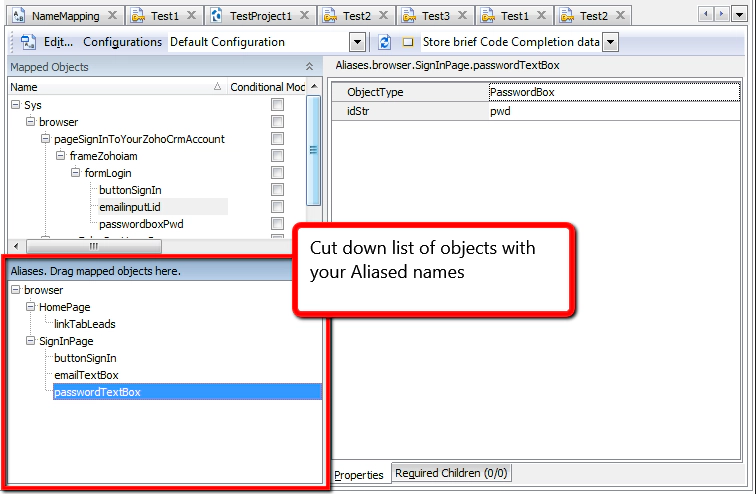Toggle checkbox for emailinputLid
The height and width of the screenshot is (494, 756).
click(x=277, y=207)
